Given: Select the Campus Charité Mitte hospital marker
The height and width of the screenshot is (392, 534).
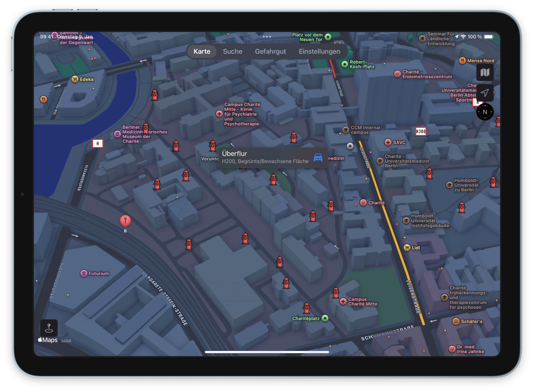Looking at the screenshot, I should coord(343,301).
